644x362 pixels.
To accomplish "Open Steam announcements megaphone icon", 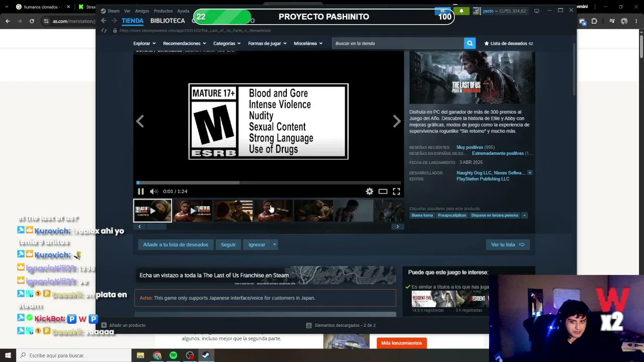I will [443, 11].
